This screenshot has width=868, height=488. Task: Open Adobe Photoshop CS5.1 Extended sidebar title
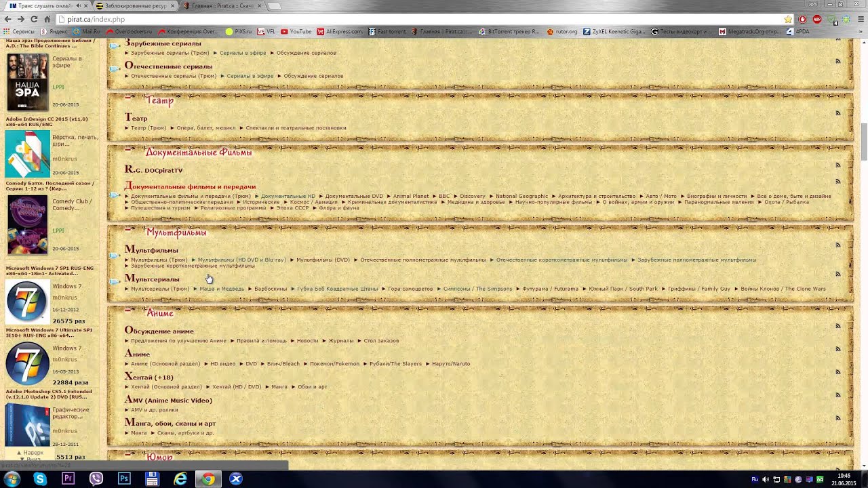tap(49, 394)
